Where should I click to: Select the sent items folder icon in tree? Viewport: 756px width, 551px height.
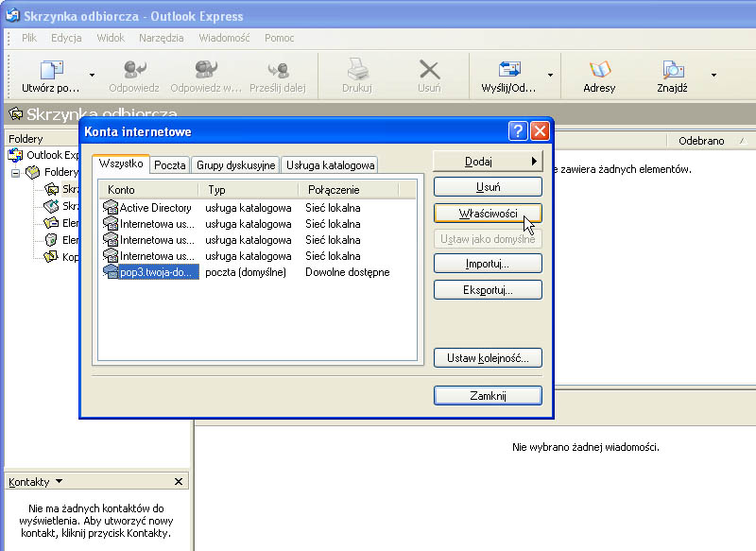tap(51, 223)
